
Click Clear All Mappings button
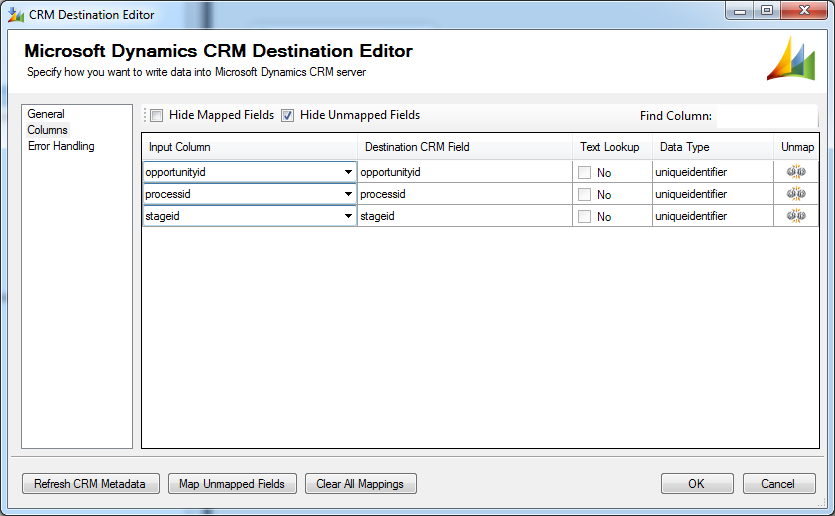(361, 484)
